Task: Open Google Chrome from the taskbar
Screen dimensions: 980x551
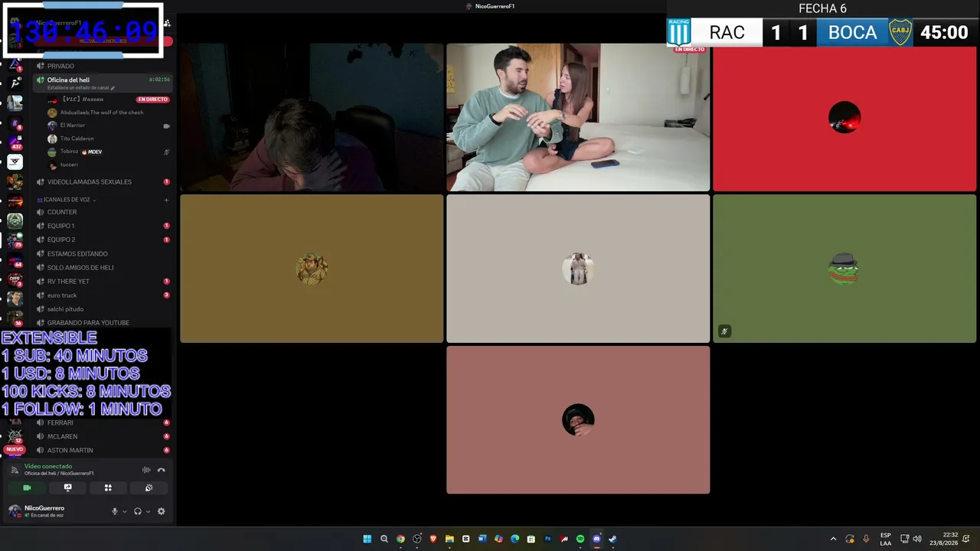Action: [400, 539]
